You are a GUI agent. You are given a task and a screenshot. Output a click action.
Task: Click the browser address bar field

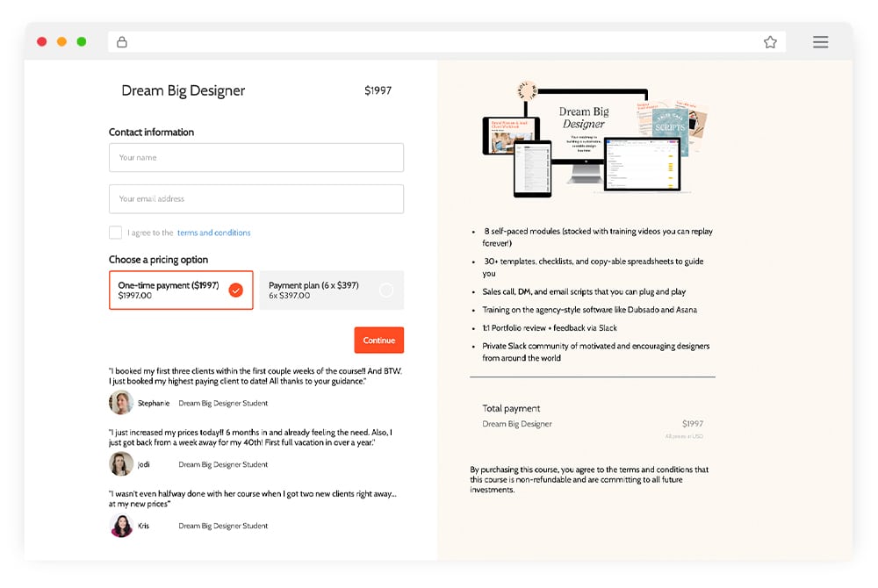[446, 42]
